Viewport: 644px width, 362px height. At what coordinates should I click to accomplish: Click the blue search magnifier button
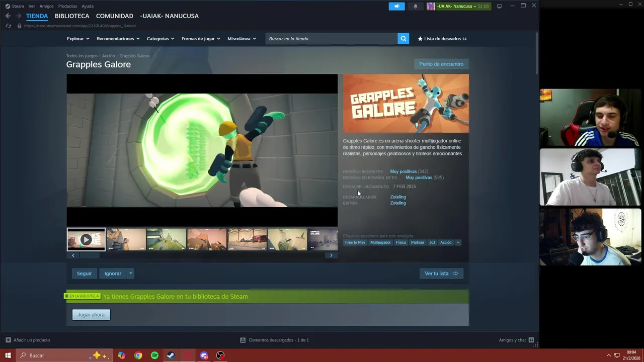[x=403, y=39]
